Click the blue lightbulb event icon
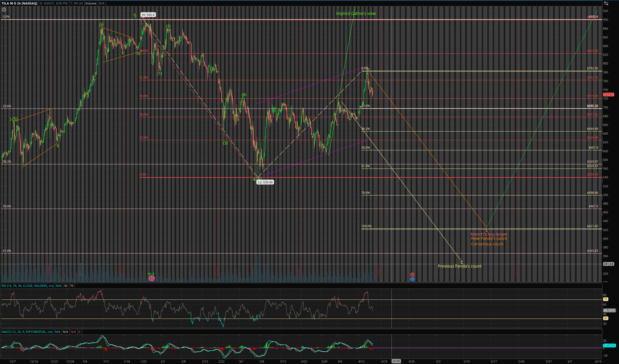619x364 pixels. [412, 279]
